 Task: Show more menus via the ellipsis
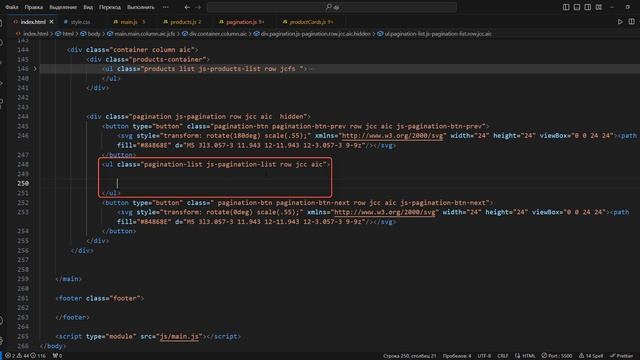(165, 7)
